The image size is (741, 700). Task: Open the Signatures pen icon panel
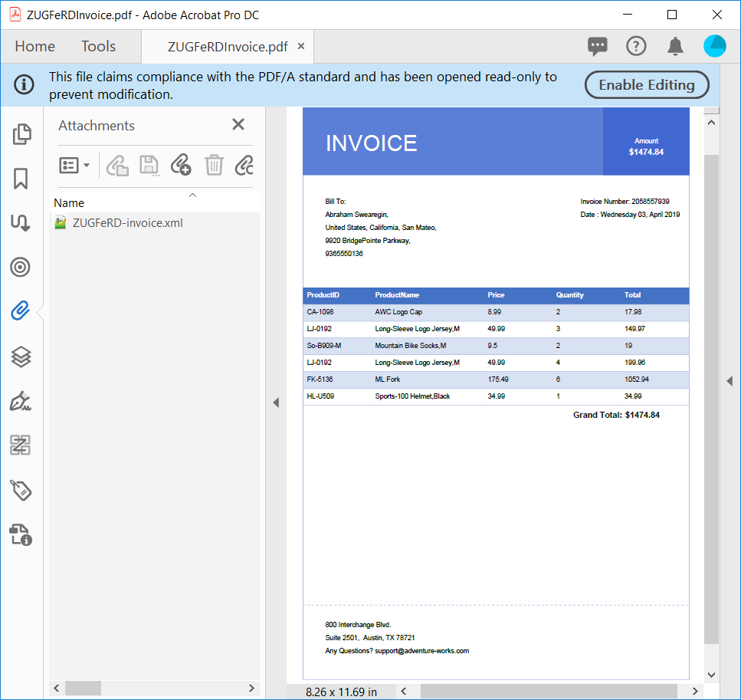tap(21, 400)
